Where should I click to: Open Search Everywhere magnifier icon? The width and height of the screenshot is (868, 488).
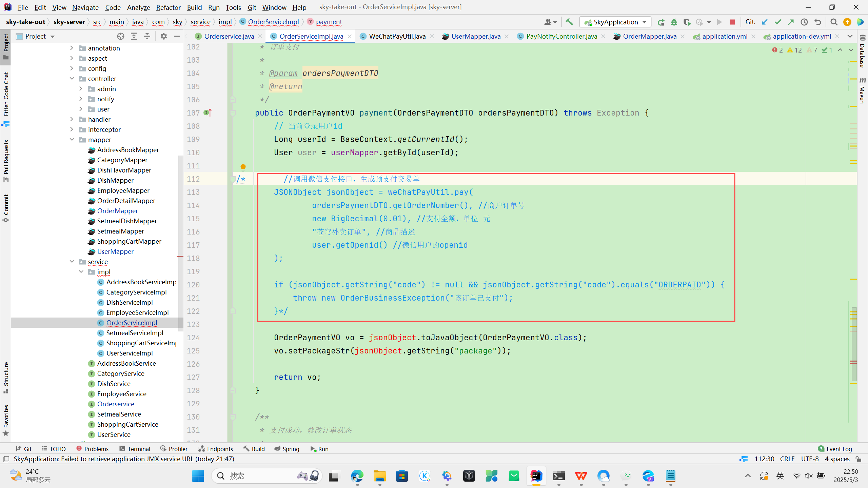tap(834, 22)
